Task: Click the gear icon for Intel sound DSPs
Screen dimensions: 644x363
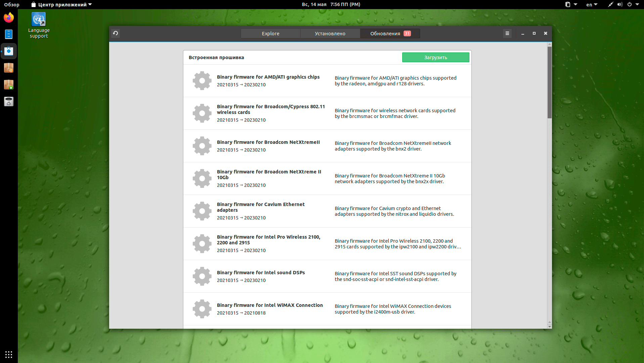Action: coord(202,276)
